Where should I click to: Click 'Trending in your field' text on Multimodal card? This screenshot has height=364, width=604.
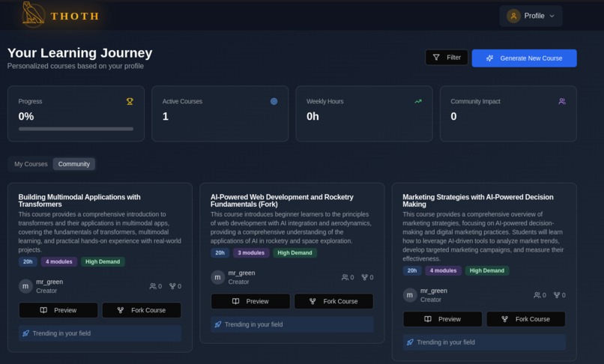point(61,333)
